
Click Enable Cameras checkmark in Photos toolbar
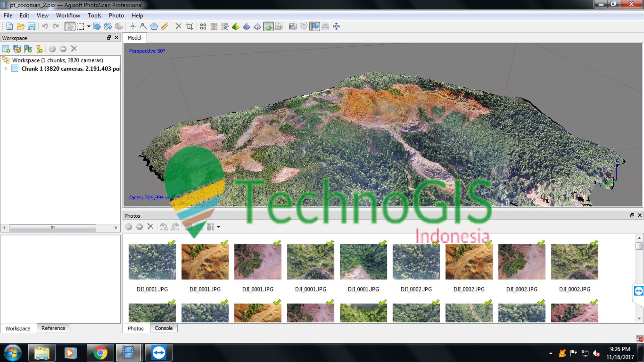[129, 227]
